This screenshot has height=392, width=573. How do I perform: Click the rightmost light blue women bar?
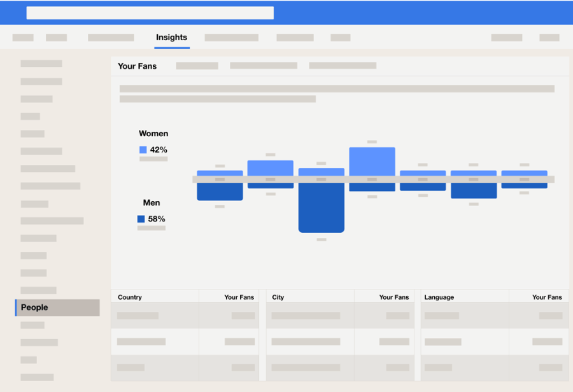pos(524,172)
